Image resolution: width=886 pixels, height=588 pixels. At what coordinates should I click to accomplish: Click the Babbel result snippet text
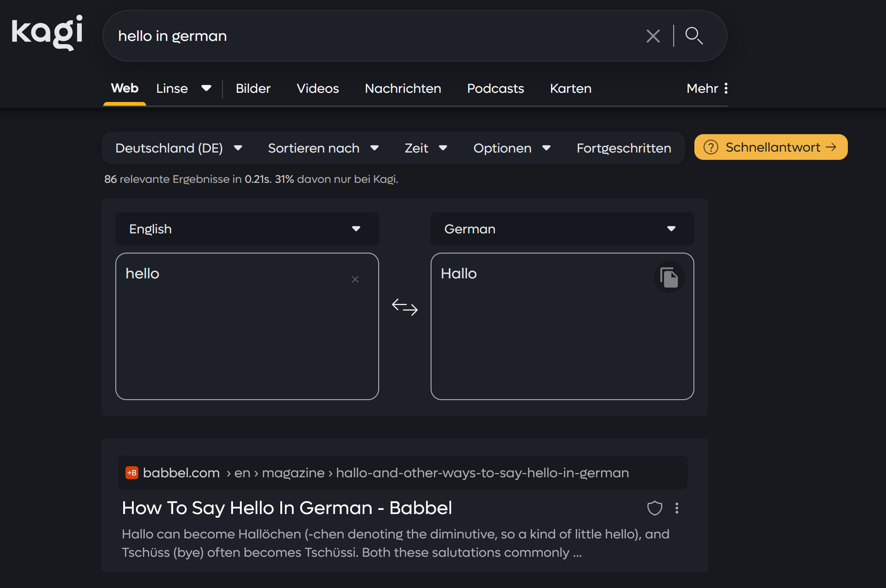click(x=396, y=543)
